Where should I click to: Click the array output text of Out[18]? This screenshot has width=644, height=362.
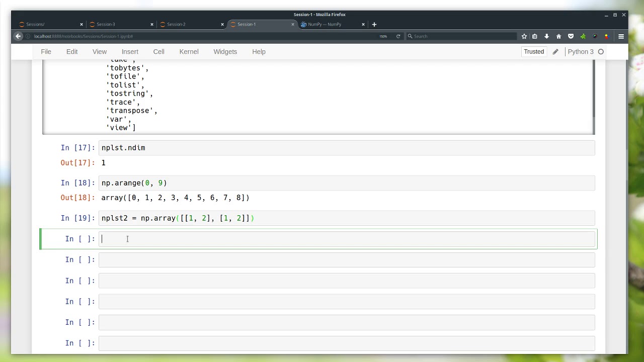(176, 198)
